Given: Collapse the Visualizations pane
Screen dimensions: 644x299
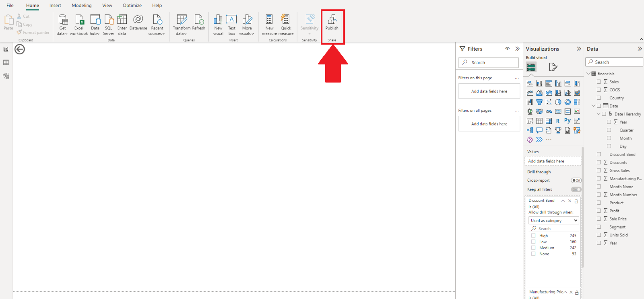Looking at the screenshot, I should (579, 49).
